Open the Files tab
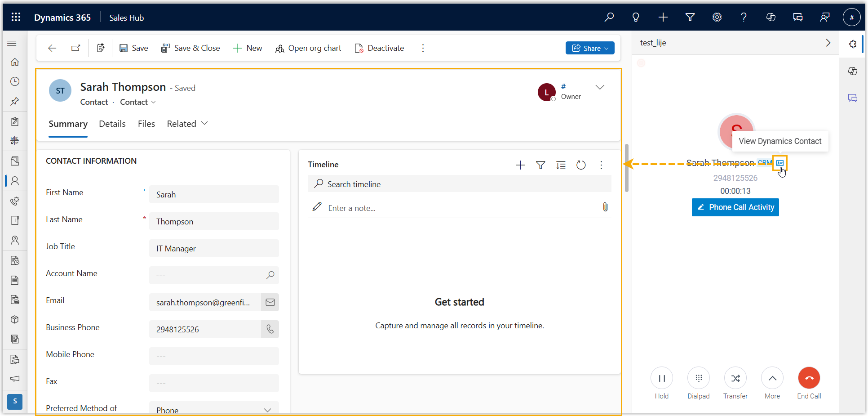This screenshot has width=868, height=416. [146, 124]
